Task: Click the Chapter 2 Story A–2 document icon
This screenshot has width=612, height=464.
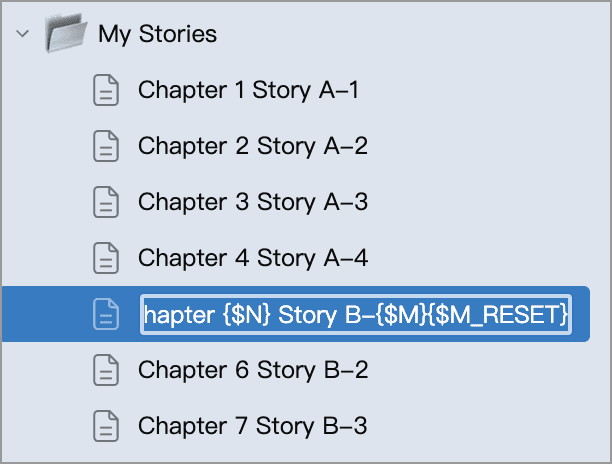Action: (105, 147)
